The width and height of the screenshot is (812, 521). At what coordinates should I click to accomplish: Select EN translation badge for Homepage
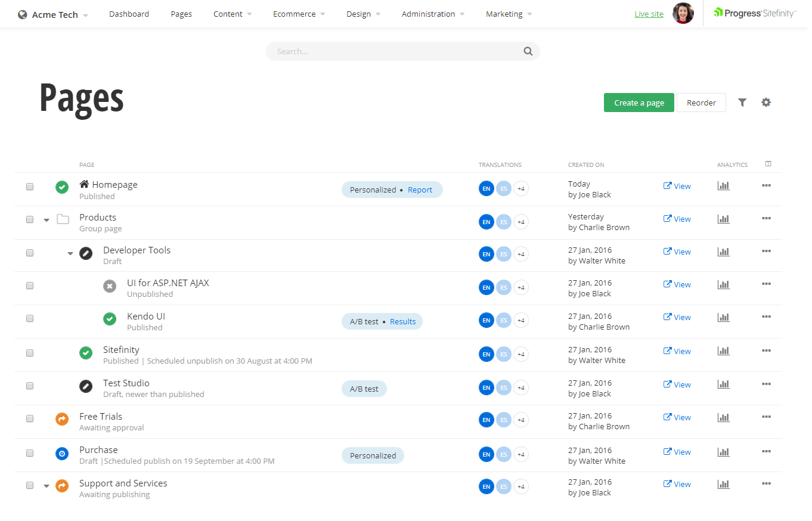(486, 188)
